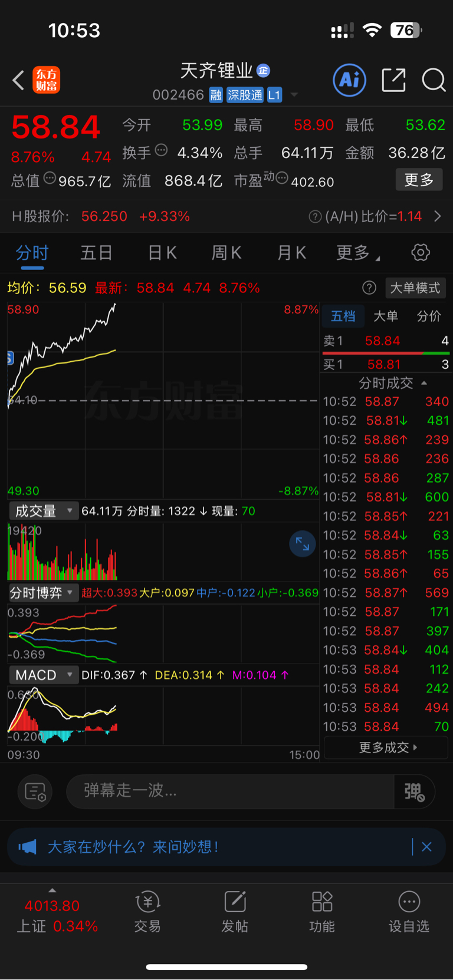Viewport: 453px width, 980px height.
Task: Open the 分时博弈 indicator dropdown
Action: tap(44, 593)
